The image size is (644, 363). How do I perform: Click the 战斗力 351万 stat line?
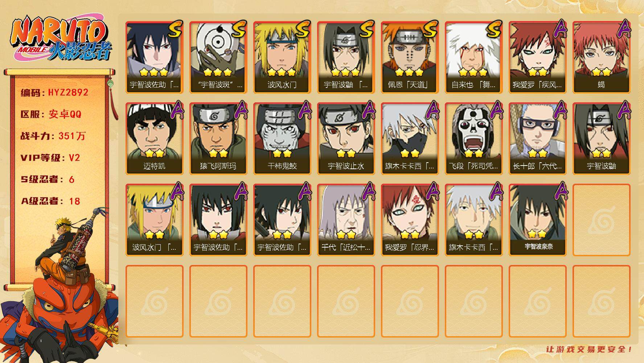(53, 136)
